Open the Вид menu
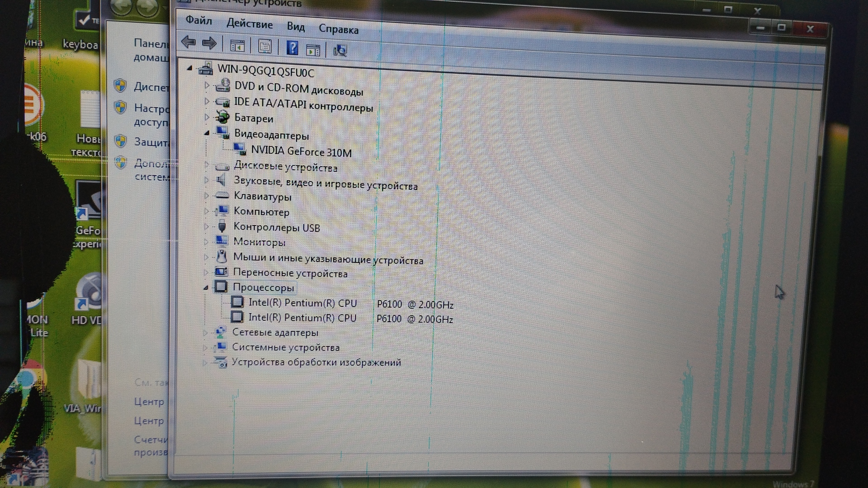 [296, 27]
